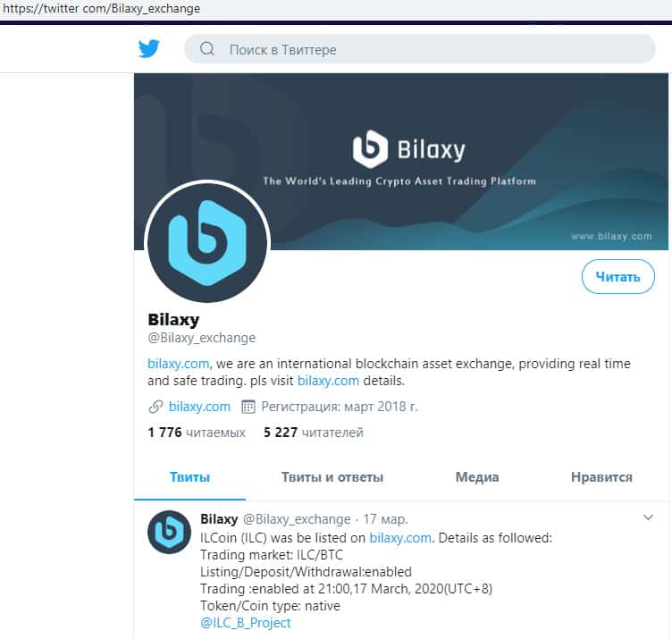Switch to the Твиты tab
This screenshot has height=639, width=672.
point(189,477)
